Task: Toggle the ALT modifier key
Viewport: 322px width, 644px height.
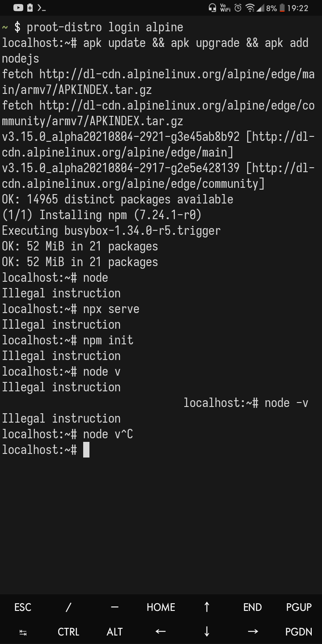Action: pos(114,631)
